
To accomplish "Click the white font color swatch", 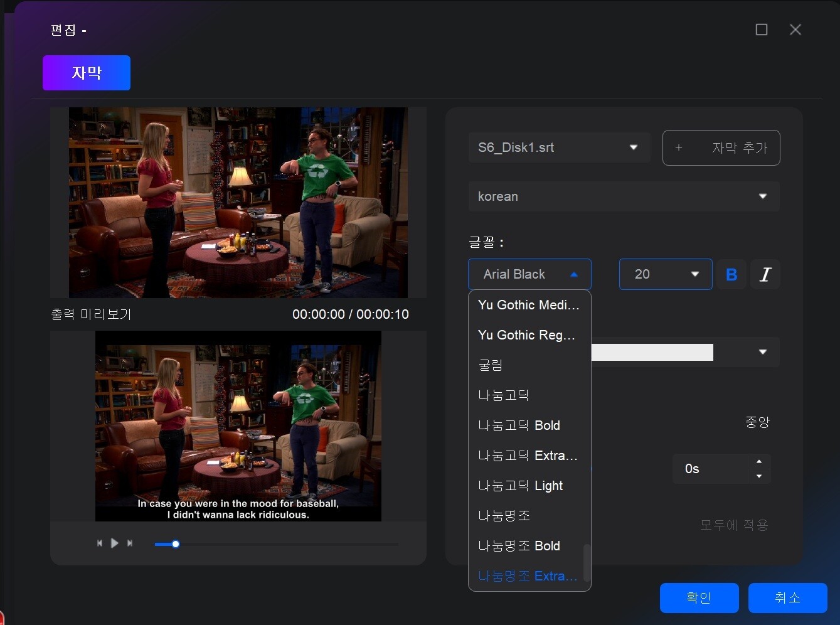I will pyautogui.click(x=652, y=352).
